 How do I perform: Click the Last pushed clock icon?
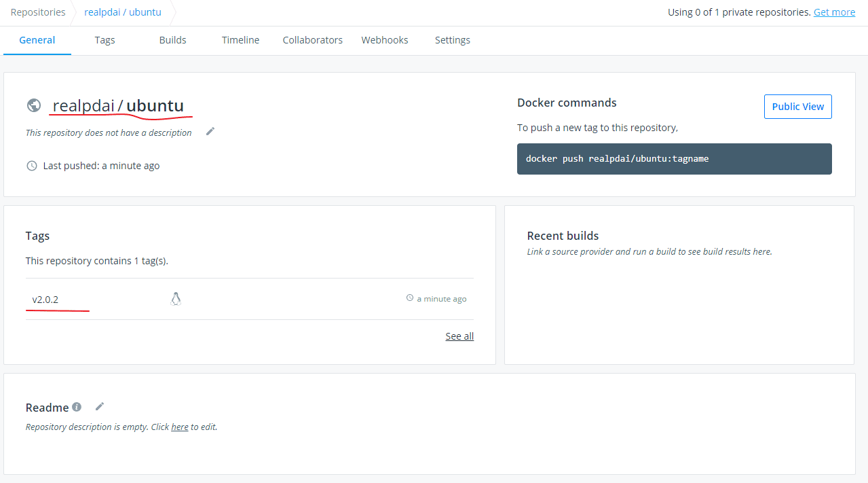pyautogui.click(x=32, y=166)
